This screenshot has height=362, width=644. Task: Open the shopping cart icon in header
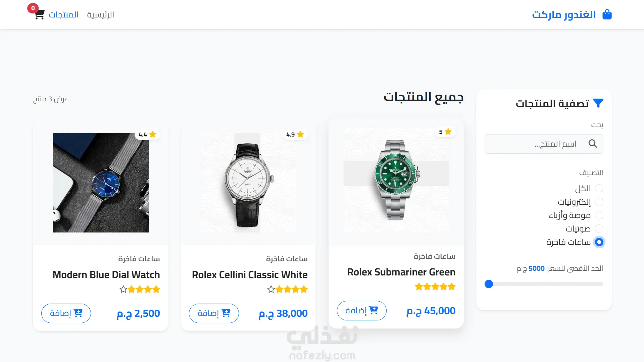tap(40, 15)
